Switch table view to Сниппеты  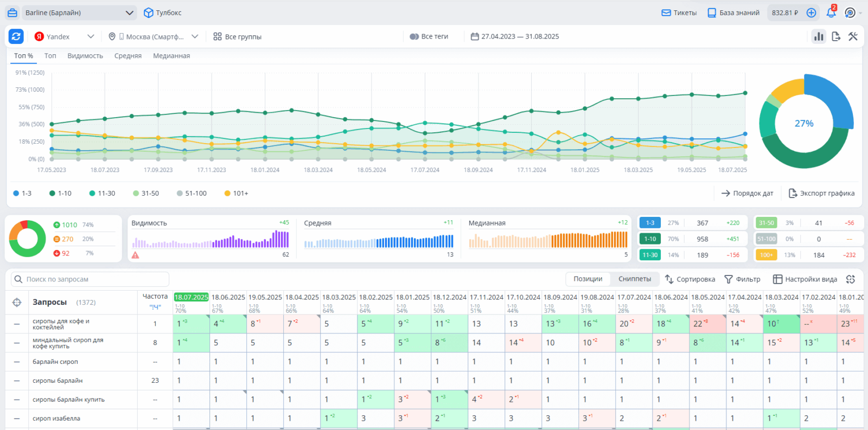point(635,279)
